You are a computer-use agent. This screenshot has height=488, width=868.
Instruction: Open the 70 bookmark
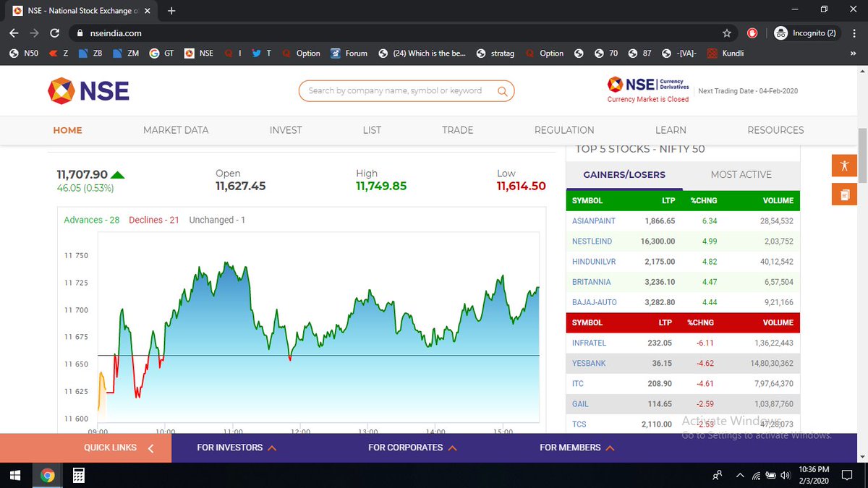606,53
